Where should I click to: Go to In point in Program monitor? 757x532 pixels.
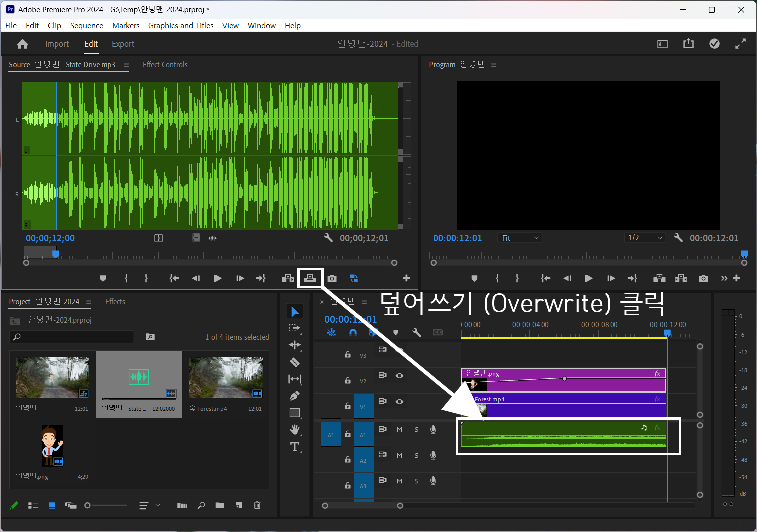click(x=546, y=278)
